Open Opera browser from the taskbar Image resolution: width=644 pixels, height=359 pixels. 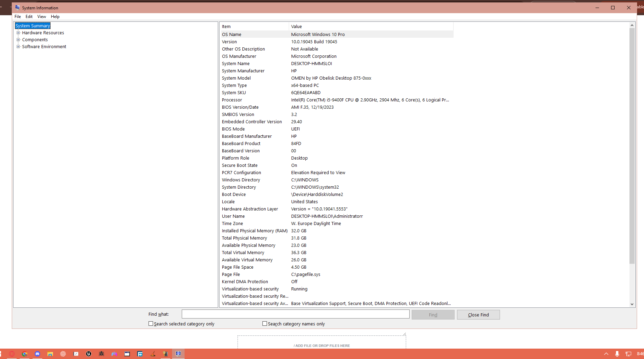pyautogui.click(x=12, y=354)
